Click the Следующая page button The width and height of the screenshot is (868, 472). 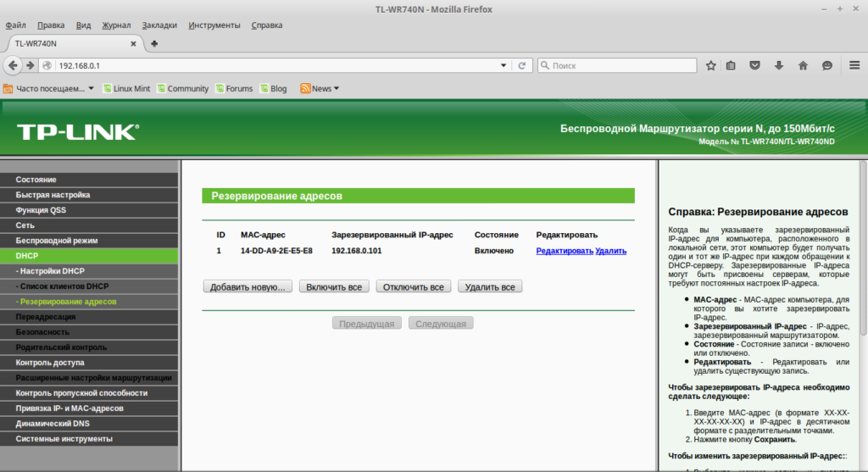pos(441,323)
